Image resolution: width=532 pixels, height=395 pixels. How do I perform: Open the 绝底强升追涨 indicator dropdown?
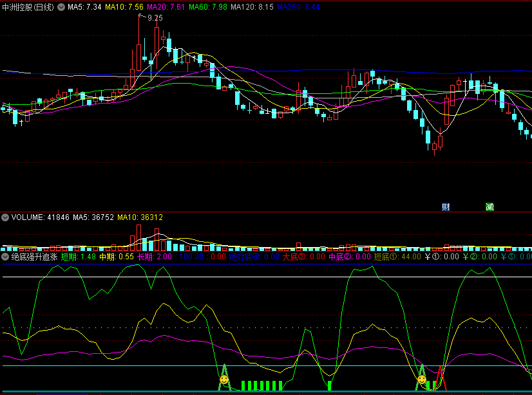point(5,257)
